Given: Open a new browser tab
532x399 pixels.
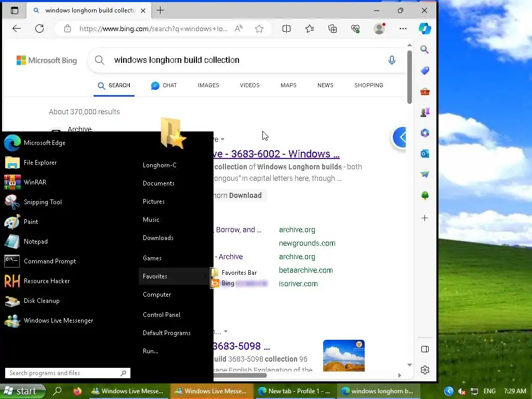Looking at the screenshot, I should 160,10.
